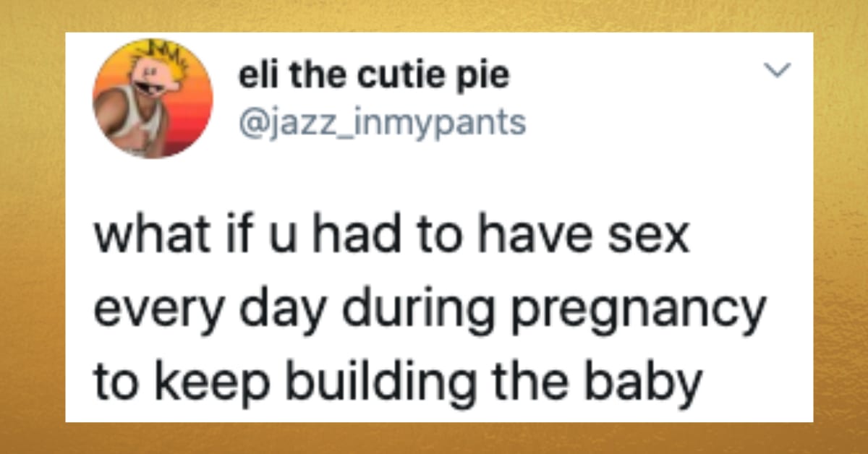Expand the dropdown arrow at top right
The height and width of the screenshot is (454, 868).
coord(778,71)
